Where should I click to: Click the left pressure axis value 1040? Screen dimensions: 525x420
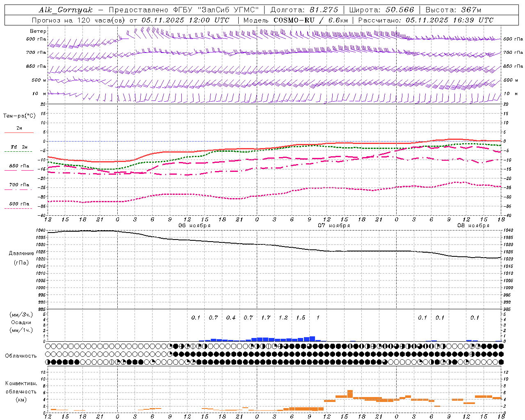pos(40,231)
